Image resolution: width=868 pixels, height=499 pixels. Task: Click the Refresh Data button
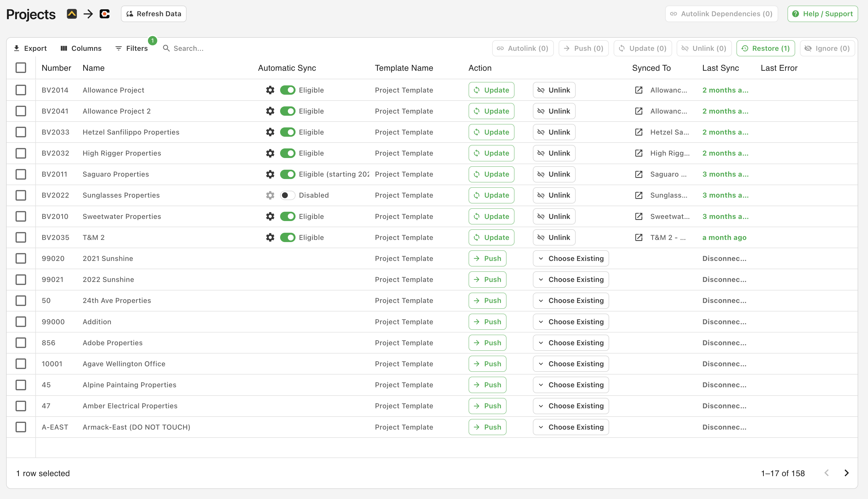pos(154,14)
